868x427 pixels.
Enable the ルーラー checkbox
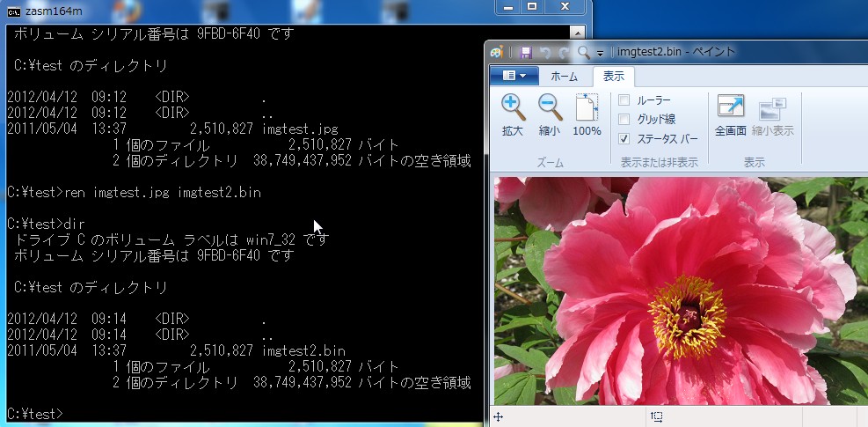coord(624,100)
